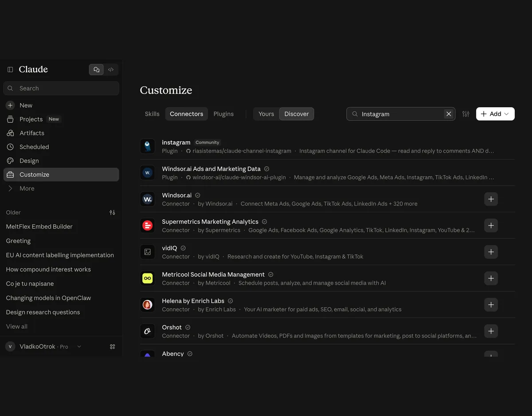Open Scheduled in the sidebar
Viewport: 532px width, 416px height.
(x=61, y=147)
